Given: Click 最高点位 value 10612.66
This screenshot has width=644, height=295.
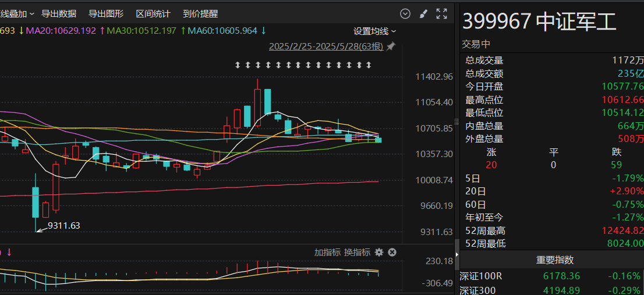Looking at the screenshot, I should 622,99.
